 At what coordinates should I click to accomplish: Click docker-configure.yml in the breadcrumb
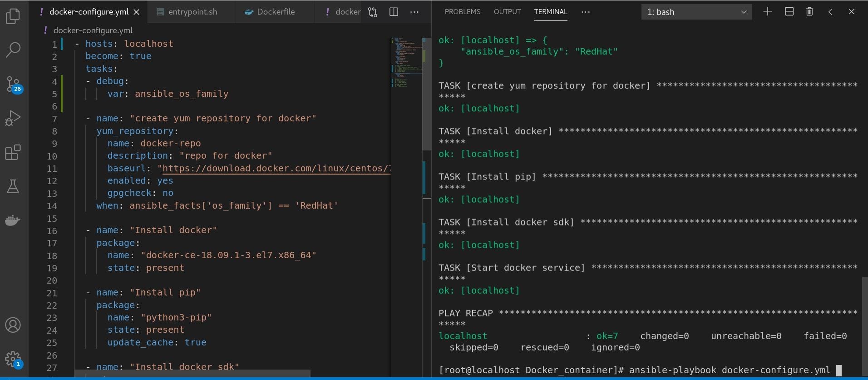click(93, 30)
